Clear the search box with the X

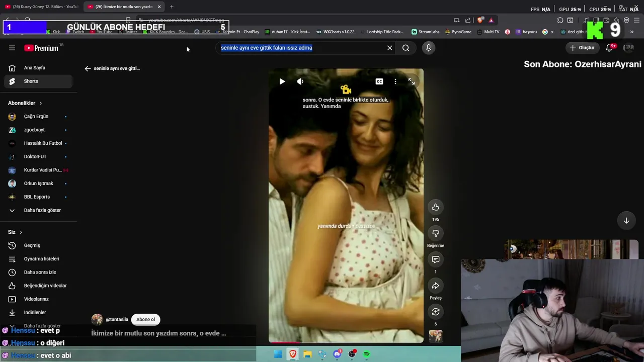point(389,48)
